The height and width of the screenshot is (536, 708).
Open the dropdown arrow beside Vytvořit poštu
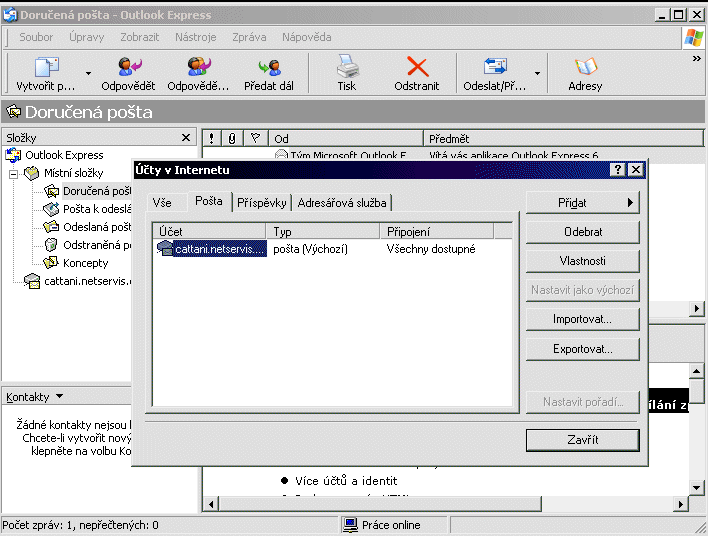click(x=88, y=73)
